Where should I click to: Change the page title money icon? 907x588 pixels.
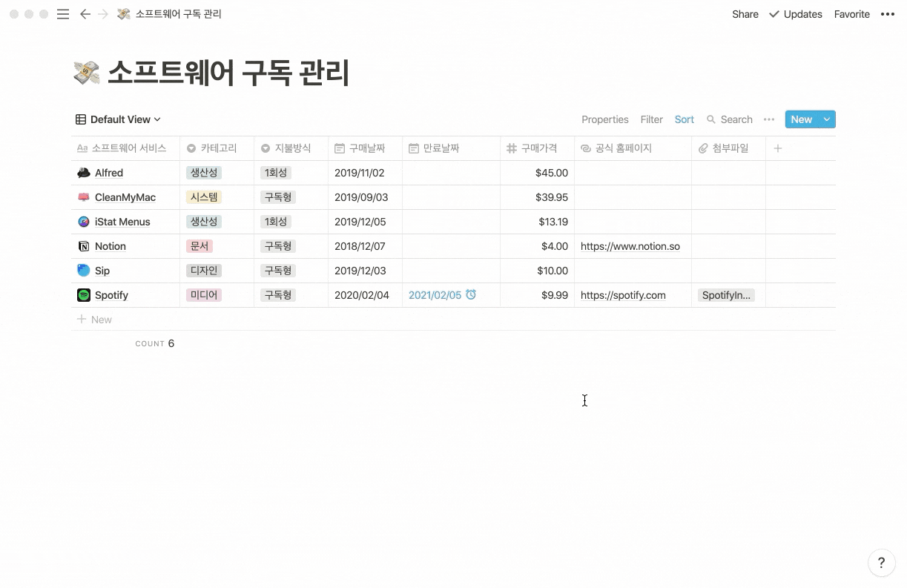coord(87,73)
